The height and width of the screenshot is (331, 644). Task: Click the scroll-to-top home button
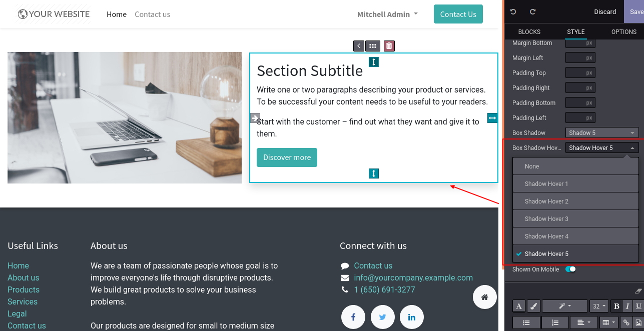484,297
